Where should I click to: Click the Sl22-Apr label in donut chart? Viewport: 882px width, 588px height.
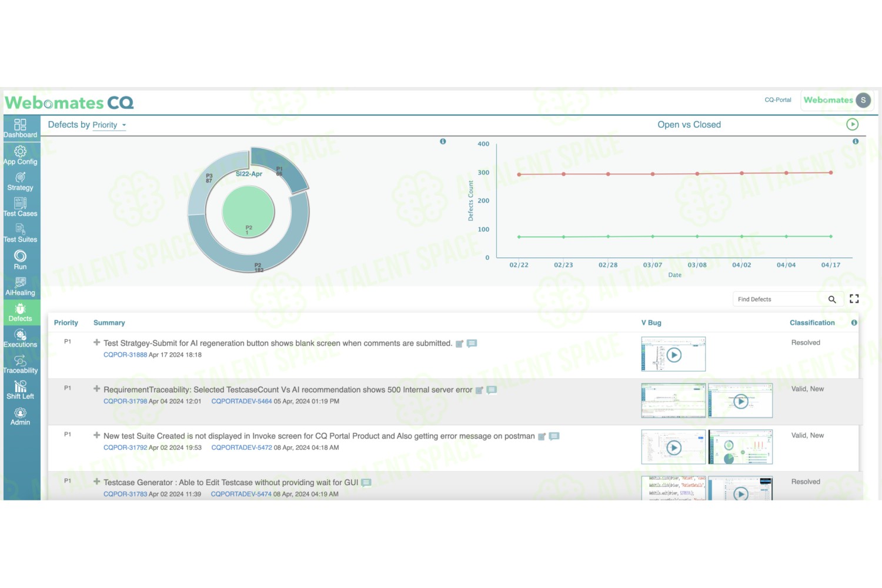click(x=249, y=174)
